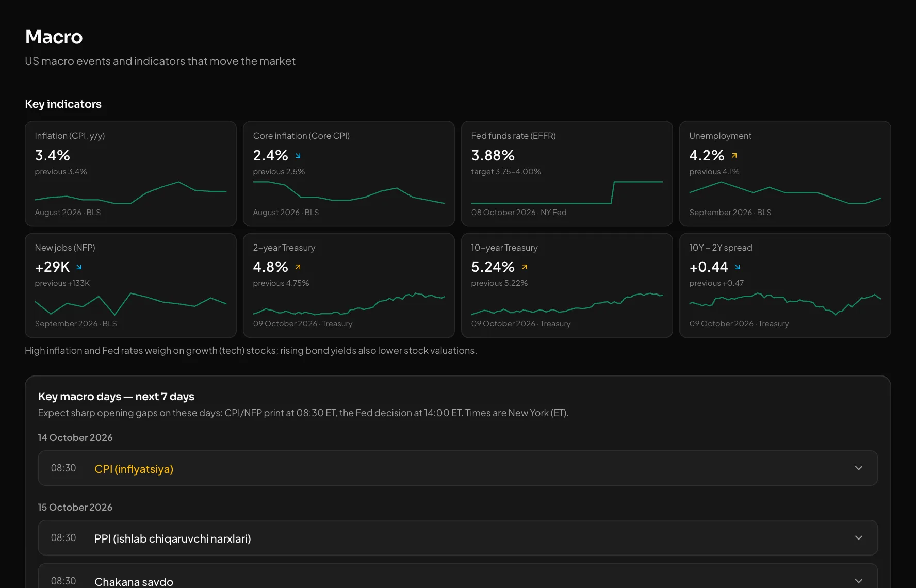Click the up arrow next to 2-year Treasury 4.8%
916x588 pixels.
tap(298, 267)
